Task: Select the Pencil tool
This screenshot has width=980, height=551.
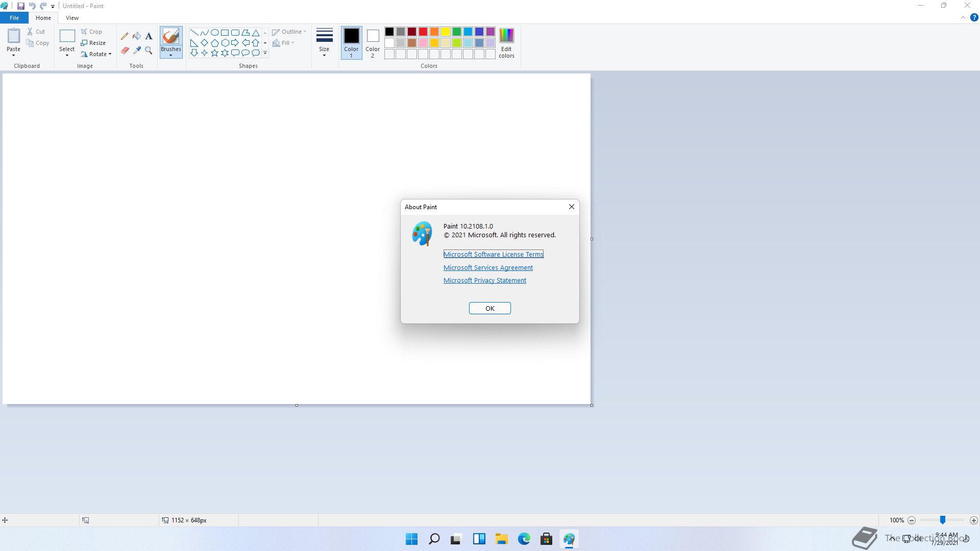Action: coord(125,36)
